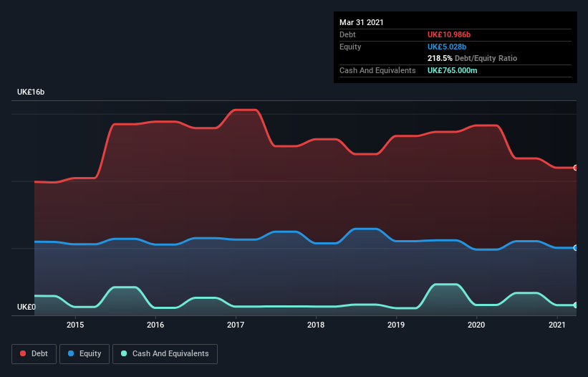588x377 pixels.
Task: Click the teal Cash And Equivalents legend dot
Action: pyautogui.click(x=124, y=353)
